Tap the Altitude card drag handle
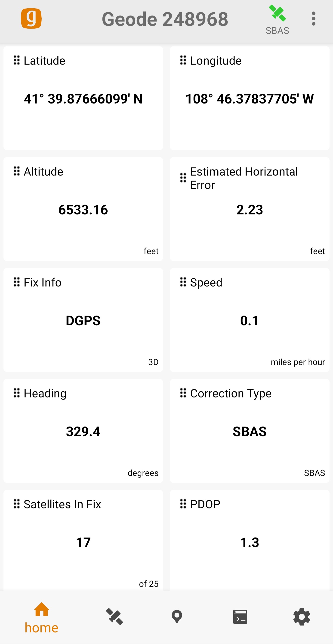Image resolution: width=333 pixels, height=644 pixels. (17, 171)
